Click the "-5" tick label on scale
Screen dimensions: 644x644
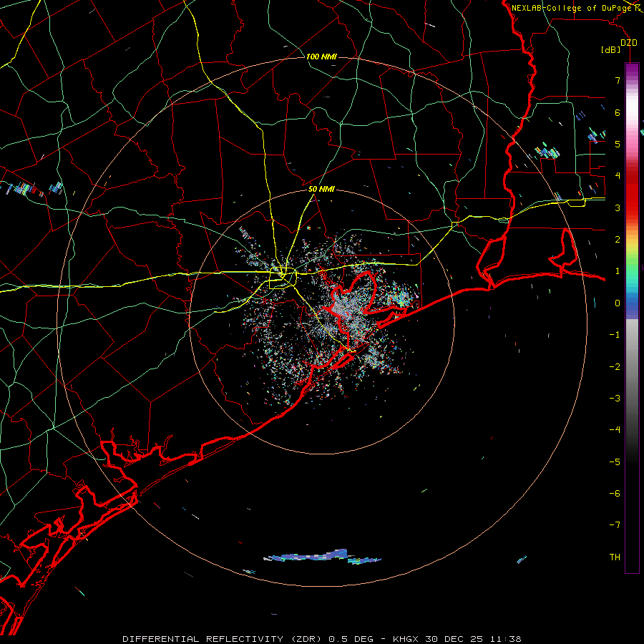[615, 462]
